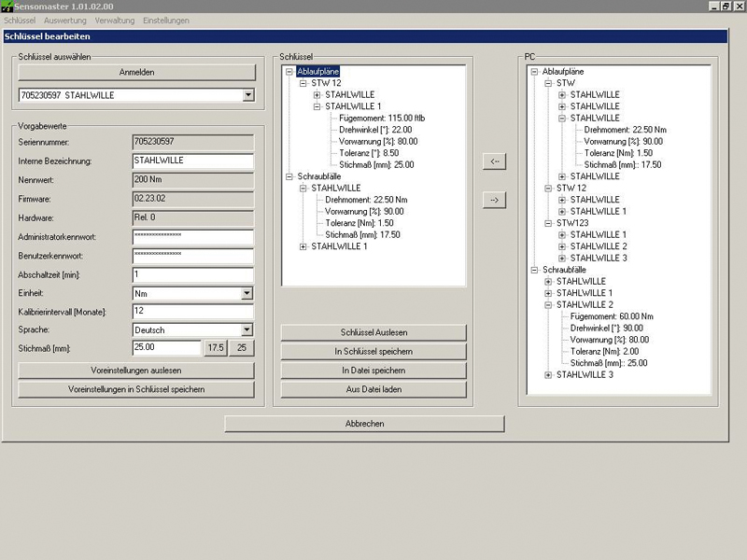747x560 pixels.
Task: Click the Anmelden button
Action: (136, 72)
